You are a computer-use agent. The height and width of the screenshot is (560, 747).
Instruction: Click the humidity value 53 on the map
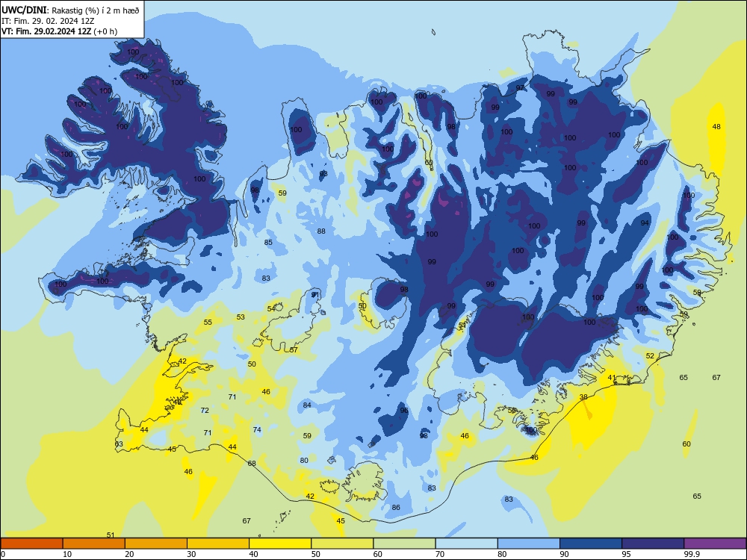coord(241,317)
